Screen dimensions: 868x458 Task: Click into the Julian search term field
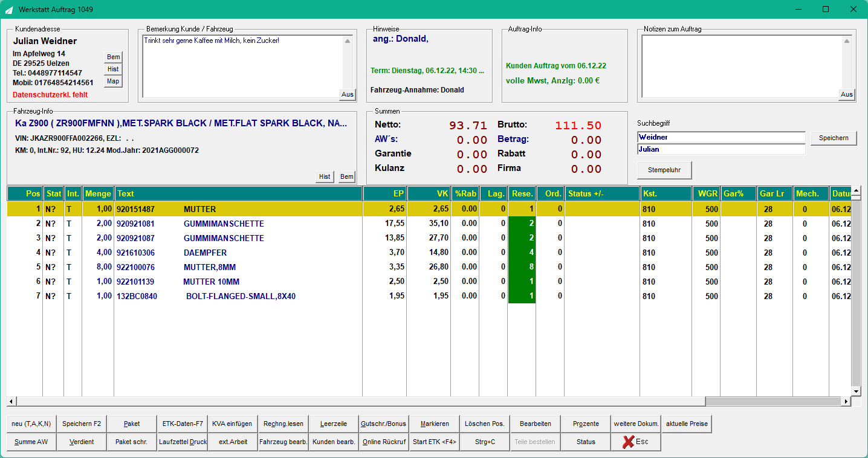721,149
